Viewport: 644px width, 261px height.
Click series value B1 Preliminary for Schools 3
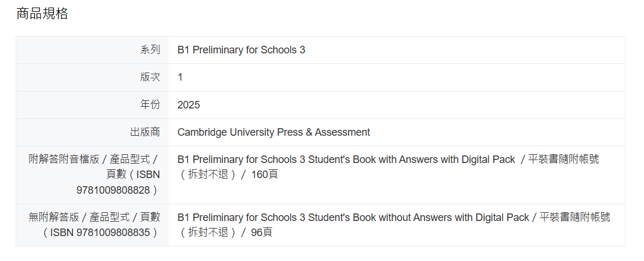241,50
